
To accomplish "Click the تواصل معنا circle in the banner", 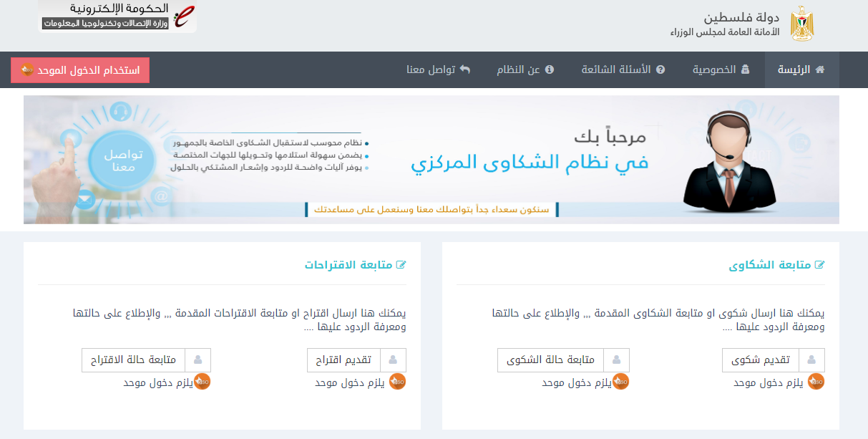I will click(x=122, y=160).
